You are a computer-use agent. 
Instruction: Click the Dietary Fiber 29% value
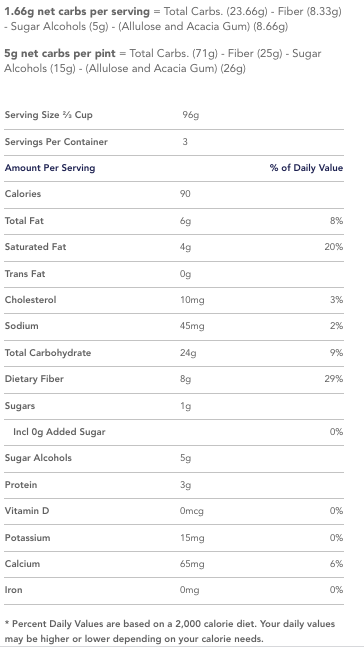point(334,379)
